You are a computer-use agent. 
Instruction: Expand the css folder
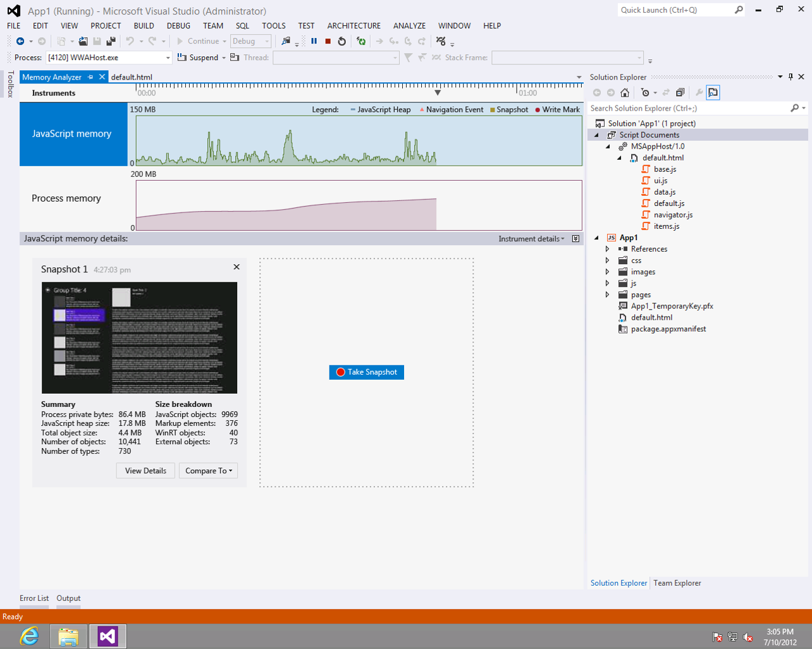pos(608,261)
